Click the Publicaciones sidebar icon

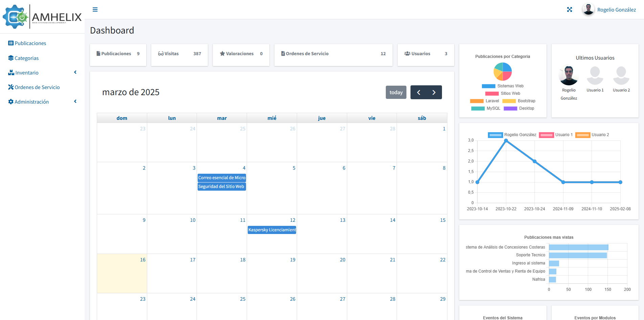11,43
